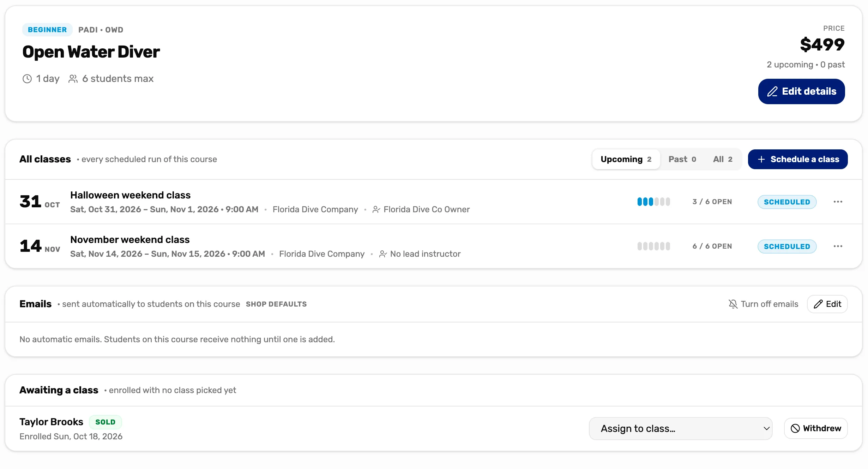Viewport: 868px width, 469px height.
Task: Click the ban icon in the Withdrew button
Action: tap(795, 428)
